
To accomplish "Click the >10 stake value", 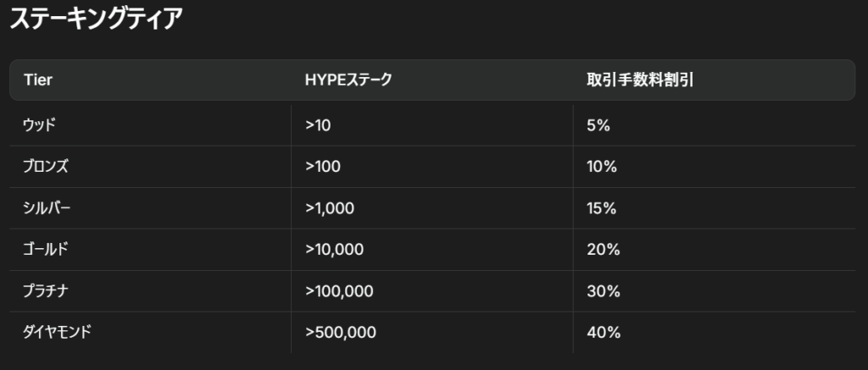I will coord(318,126).
